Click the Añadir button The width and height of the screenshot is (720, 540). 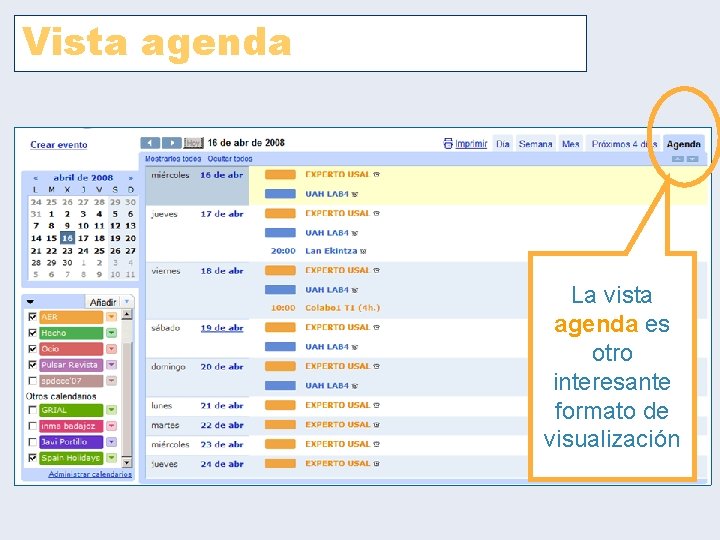103,302
